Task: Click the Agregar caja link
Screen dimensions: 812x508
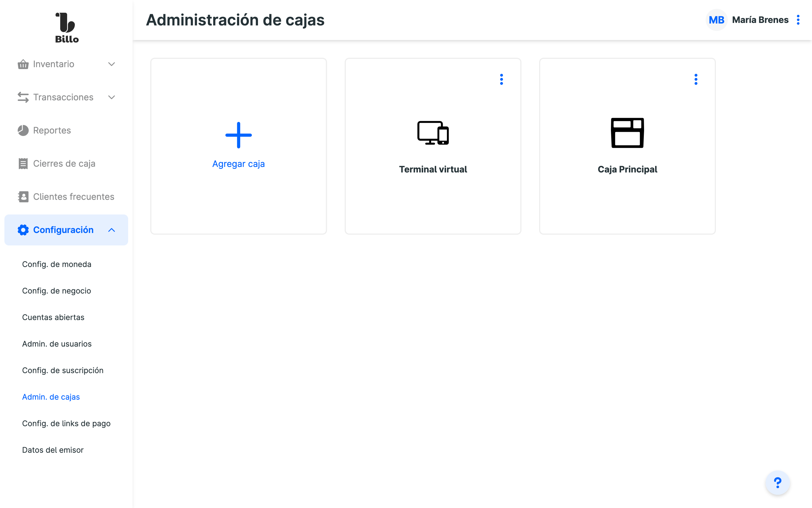Action: click(x=238, y=164)
